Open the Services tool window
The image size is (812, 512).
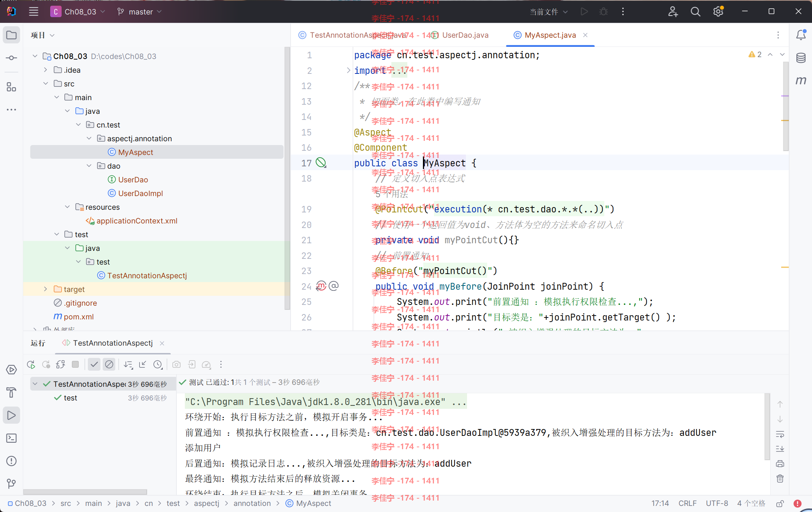point(11,370)
